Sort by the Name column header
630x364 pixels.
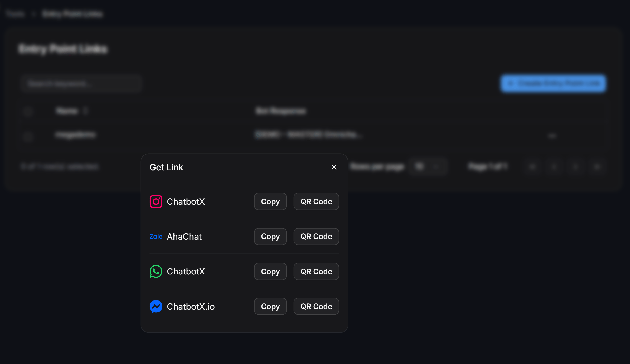(x=72, y=111)
